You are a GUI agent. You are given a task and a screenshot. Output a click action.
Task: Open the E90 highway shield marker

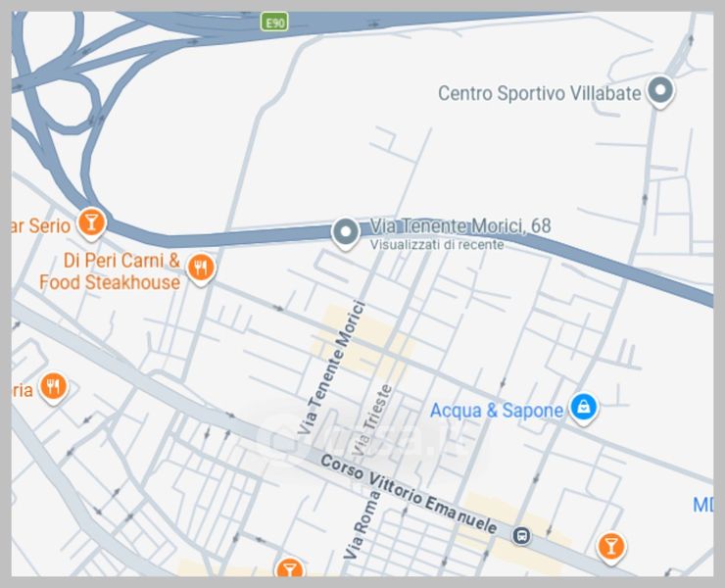click(x=274, y=23)
